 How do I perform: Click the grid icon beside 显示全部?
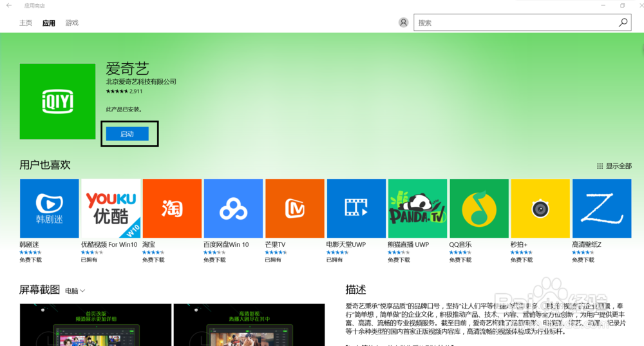(x=600, y=166)
